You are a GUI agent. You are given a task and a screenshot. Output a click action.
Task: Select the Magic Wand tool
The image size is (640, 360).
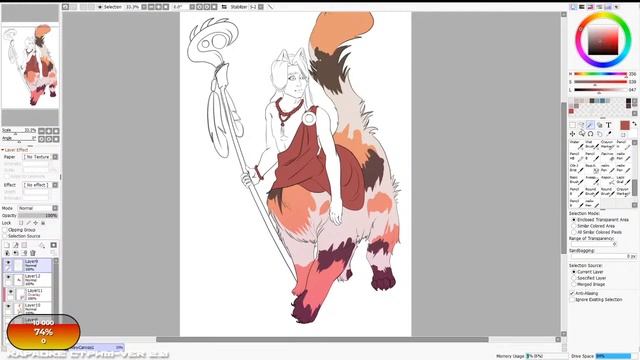[x=590, y=125]
